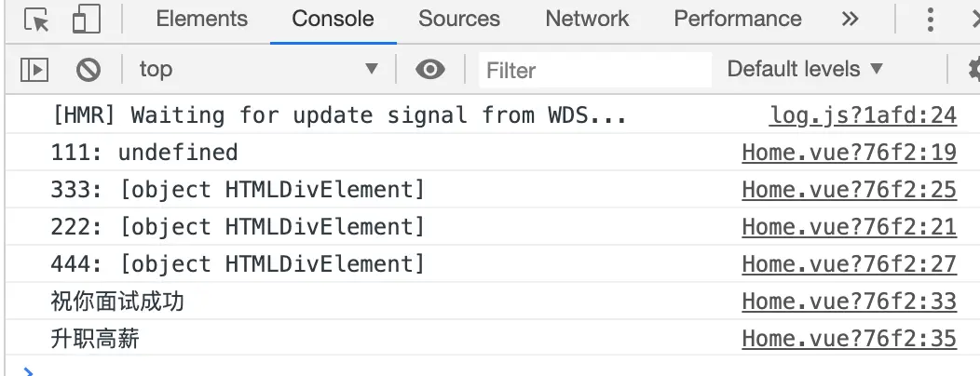Open the Home.vue?76f2:27 source link
This screenshot has height=376, width=980.
850,264
